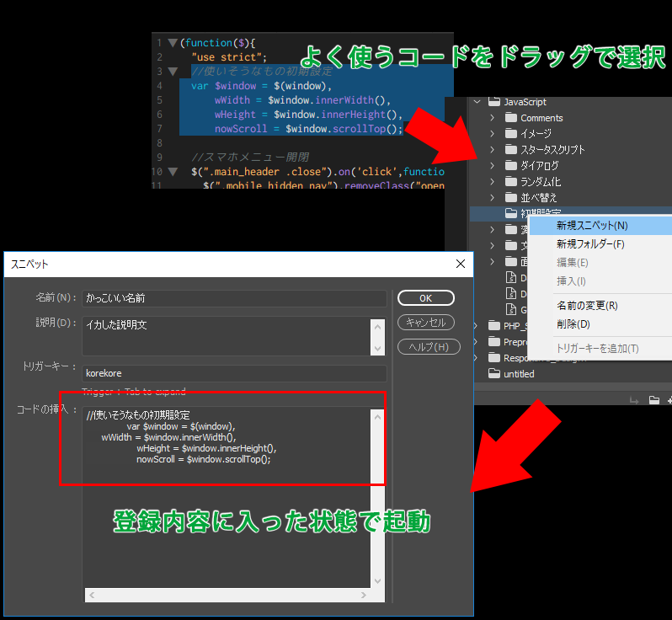Click the new folder icon below snippets panel

pos(654,400)
